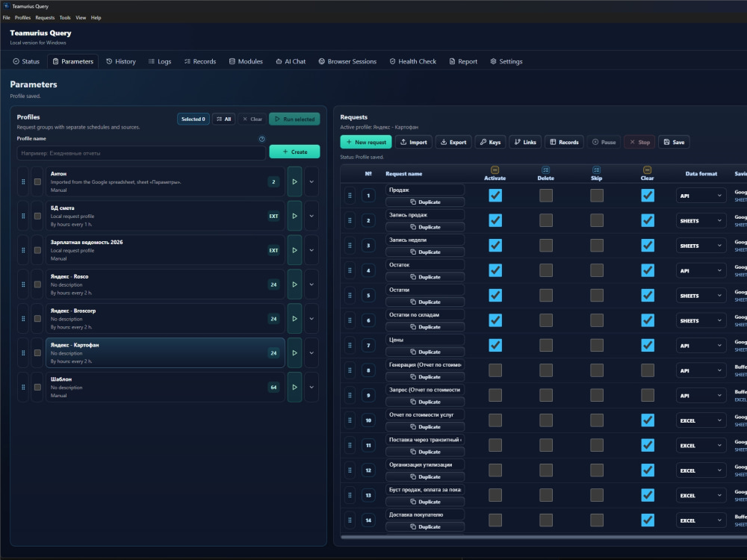Image resolution: width=747 pixels, height=560 pixels.
Task: Check Skip for Запись недели request
Action: (x=597, y=246)
